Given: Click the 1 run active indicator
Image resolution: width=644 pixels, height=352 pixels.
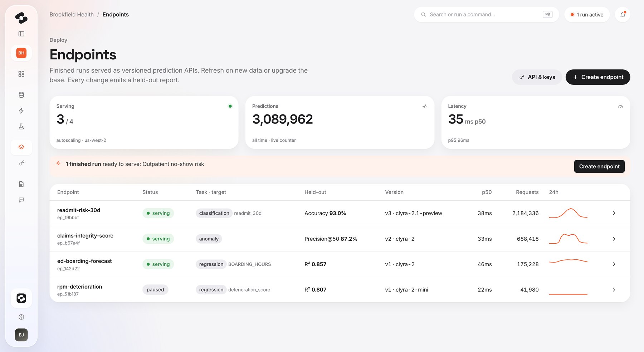Looking at the screenshot, I should [587, 15].
